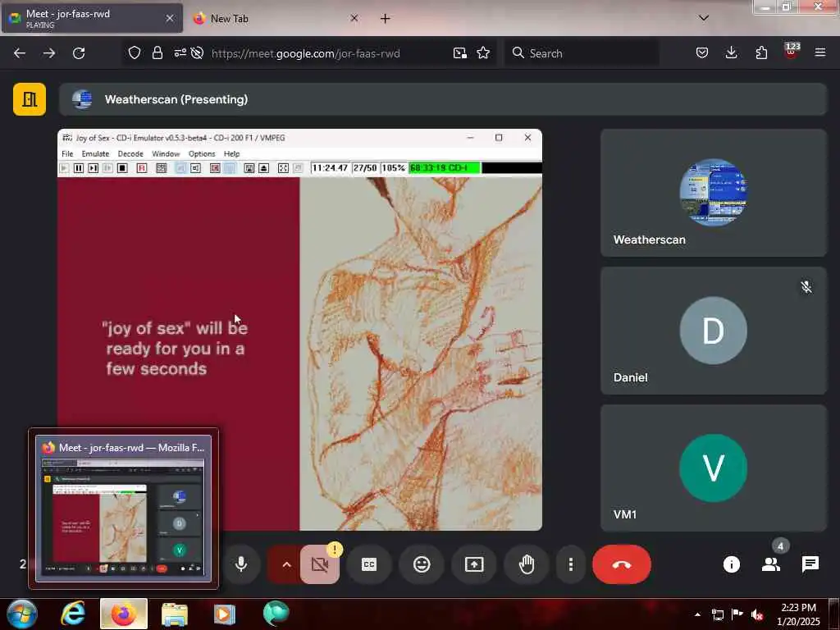This screenshot has height=630, width=840.
Task: Click the single-step icon in CD-i Emulator toolbar
Action: [94, 168]
